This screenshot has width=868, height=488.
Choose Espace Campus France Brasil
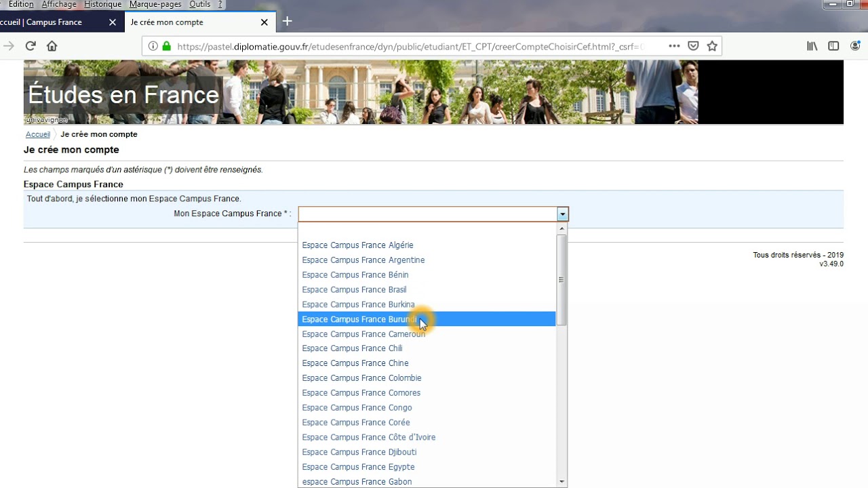pyautogui.click(x=427, y=290)
